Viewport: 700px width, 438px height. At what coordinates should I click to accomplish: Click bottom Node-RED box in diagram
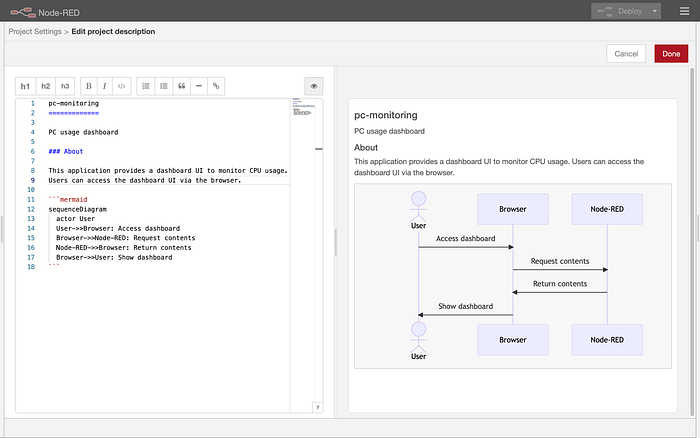point(607,340)
